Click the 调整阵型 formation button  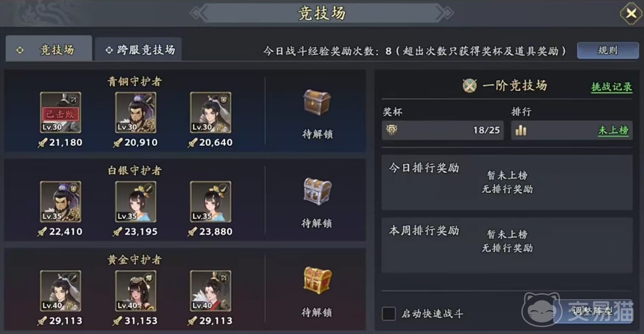pos(593,311)
